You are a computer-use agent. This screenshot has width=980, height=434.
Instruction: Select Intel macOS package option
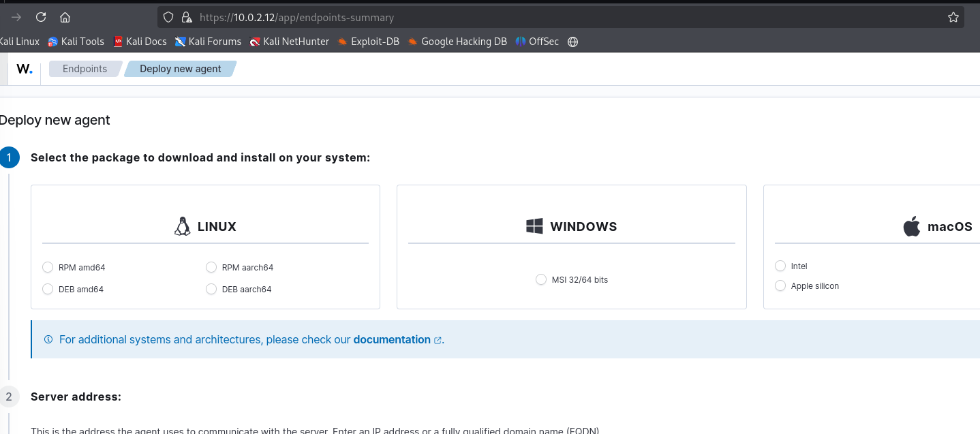tap(780, 266)
